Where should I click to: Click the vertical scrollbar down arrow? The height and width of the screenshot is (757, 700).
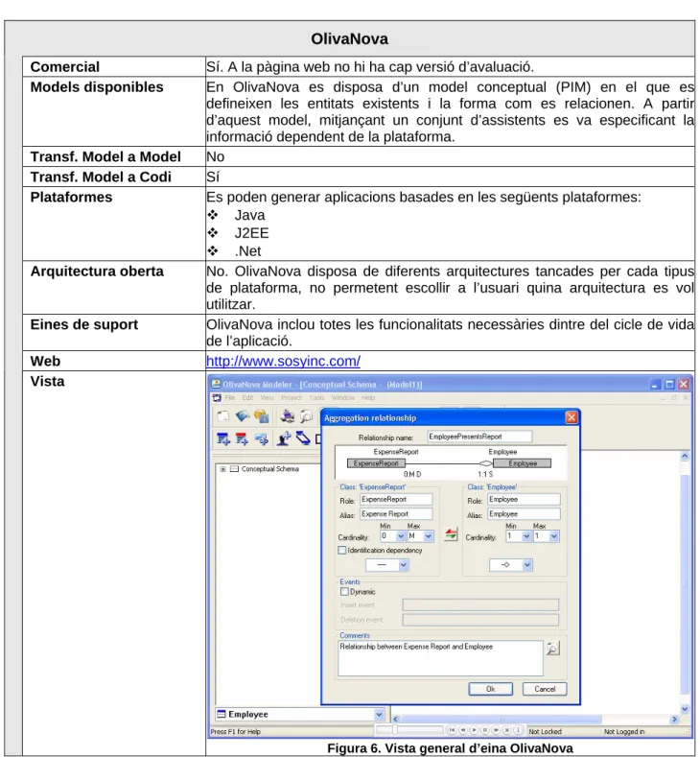[685, 709]
